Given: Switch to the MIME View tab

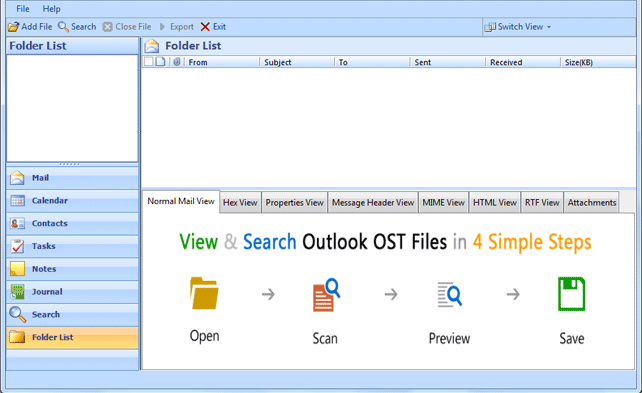Looking at the screenshot, I should click(443, 203).
